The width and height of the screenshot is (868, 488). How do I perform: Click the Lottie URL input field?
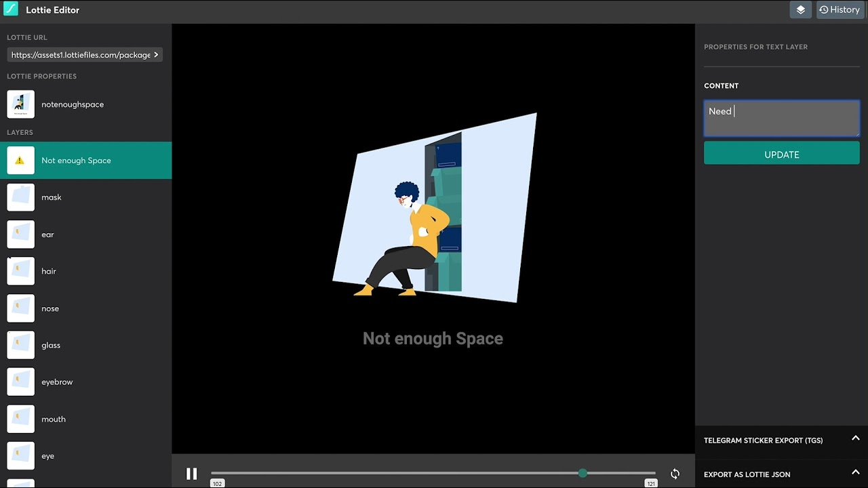click(x=85, y=55)
